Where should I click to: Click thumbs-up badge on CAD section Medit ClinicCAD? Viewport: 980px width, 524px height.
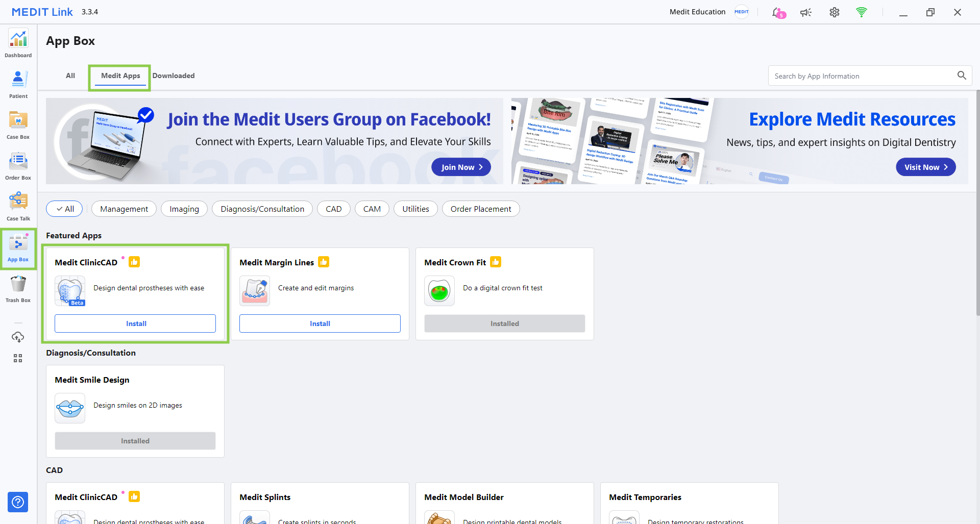(x=134, y=496)
